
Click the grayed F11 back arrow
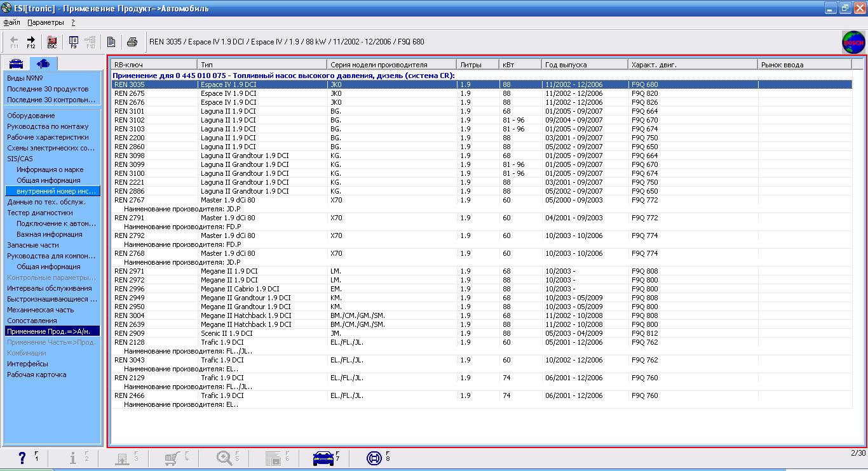coord(14,42)
